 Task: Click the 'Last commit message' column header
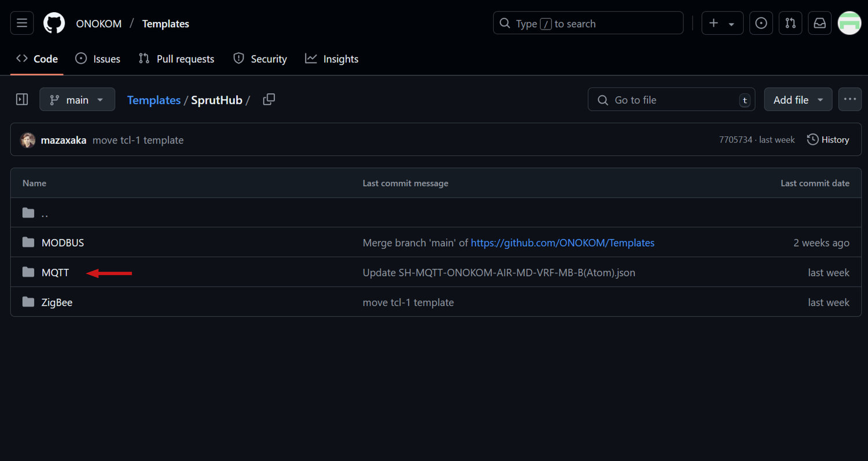(x=406, y=183)
